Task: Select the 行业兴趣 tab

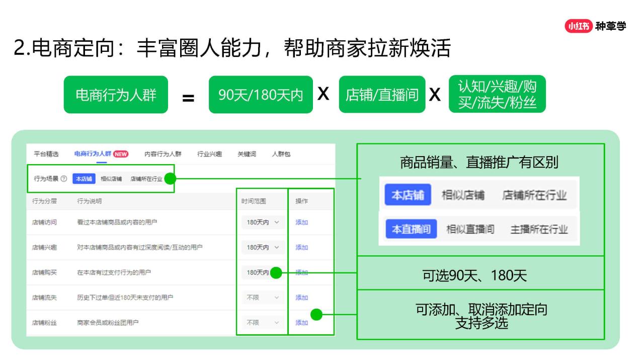Action: (209, 154)
